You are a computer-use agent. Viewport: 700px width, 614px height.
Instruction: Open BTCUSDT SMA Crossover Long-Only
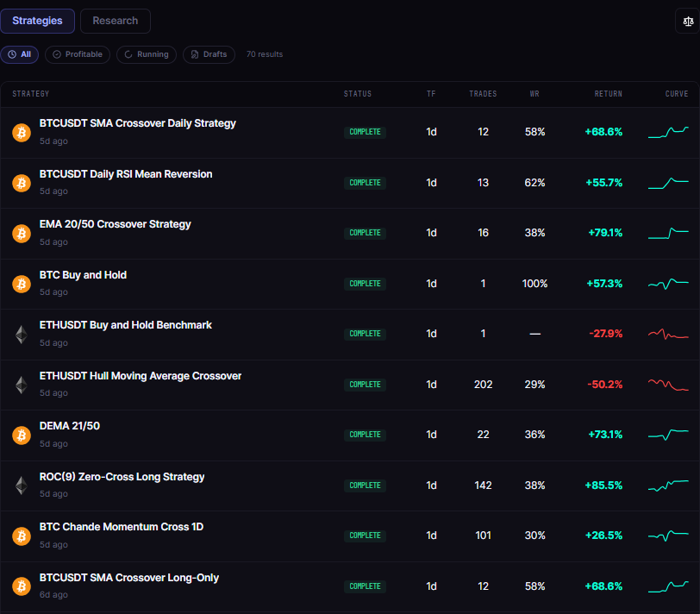(129, 578)
